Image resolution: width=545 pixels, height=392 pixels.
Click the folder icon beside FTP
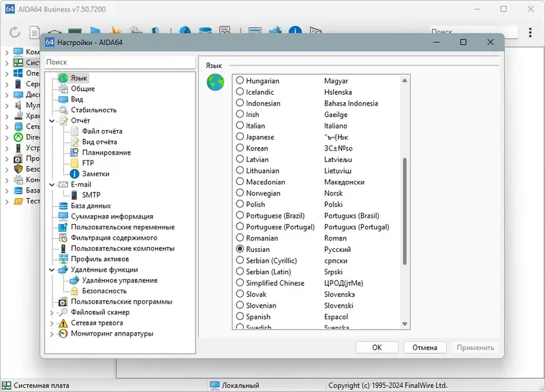pos(74,163)
